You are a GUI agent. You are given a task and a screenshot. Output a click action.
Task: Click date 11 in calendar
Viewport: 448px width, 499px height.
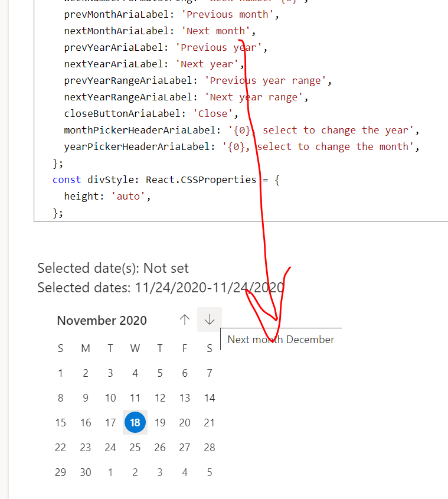point(135,398)
